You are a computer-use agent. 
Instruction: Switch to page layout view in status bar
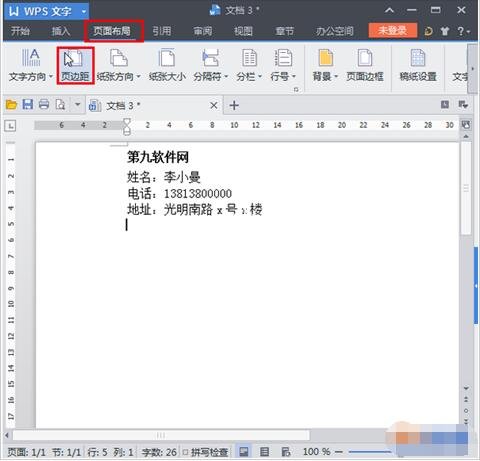tap(244, 452)
